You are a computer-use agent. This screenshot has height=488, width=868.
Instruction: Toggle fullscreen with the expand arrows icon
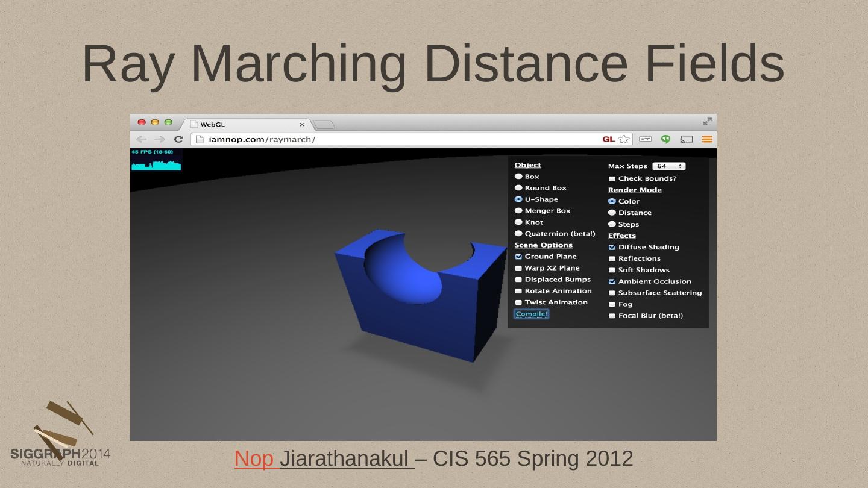[x=708, y=122]
